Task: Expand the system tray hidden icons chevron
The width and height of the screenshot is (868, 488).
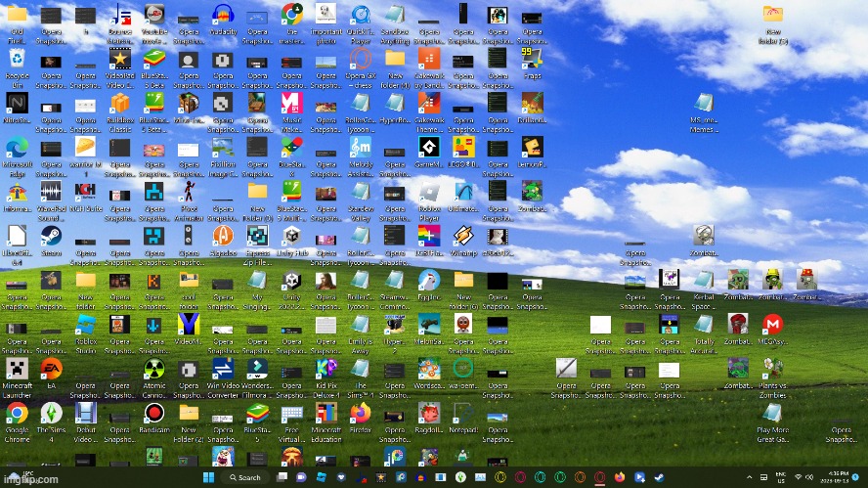Action: click(749, 477)
